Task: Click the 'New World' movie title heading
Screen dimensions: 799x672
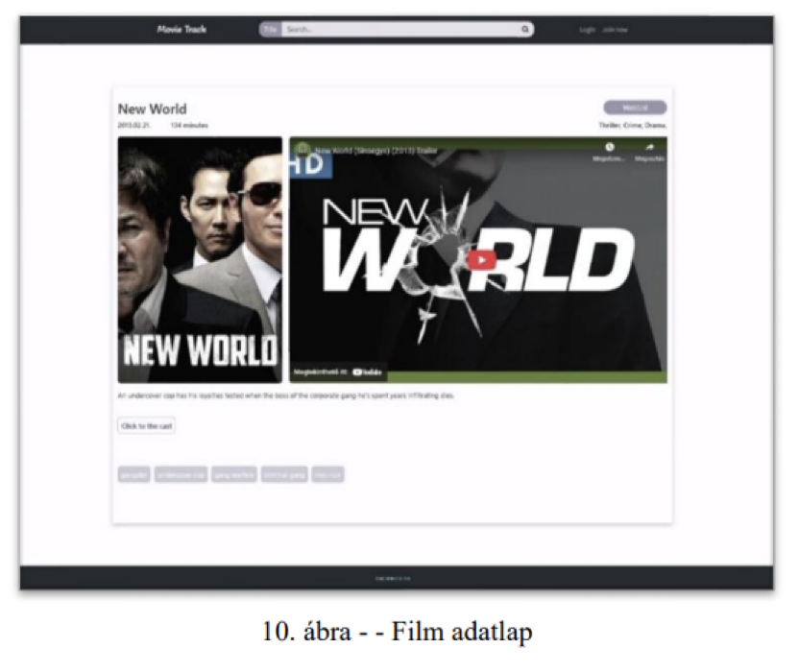Action: [x=153, y=108]
